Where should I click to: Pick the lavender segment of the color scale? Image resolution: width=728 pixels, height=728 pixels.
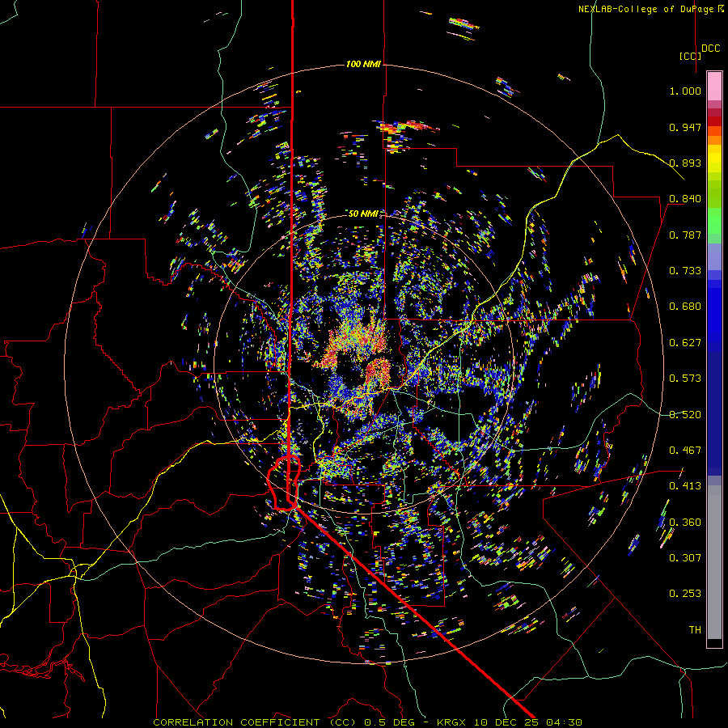click(714, 256)
